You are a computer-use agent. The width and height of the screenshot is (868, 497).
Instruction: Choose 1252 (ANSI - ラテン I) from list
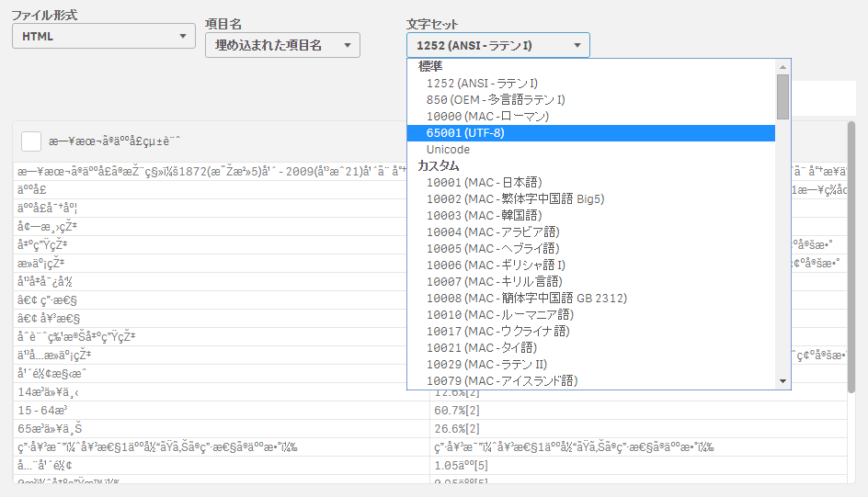pos(482,84)
